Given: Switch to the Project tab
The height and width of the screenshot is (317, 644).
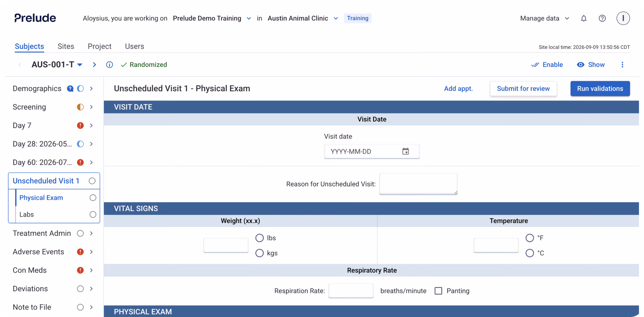Looking at the screenshot, I should pyautogui.click(x=100, y=46).
